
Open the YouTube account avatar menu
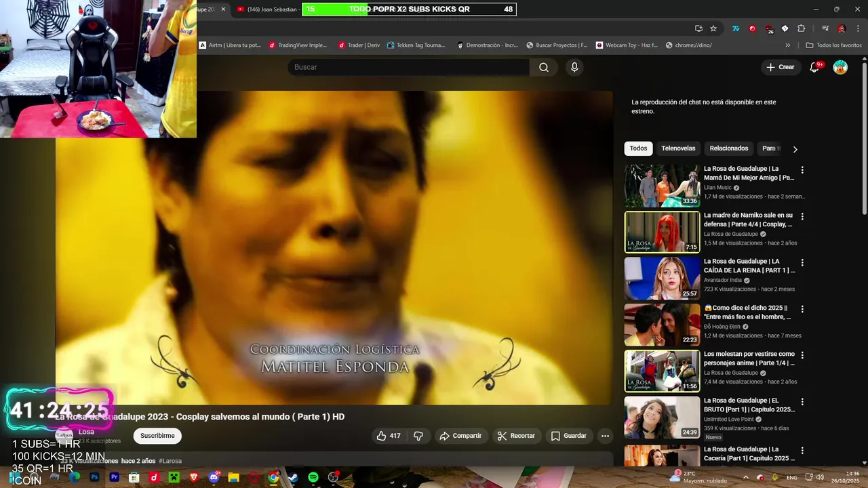[840, 67]
